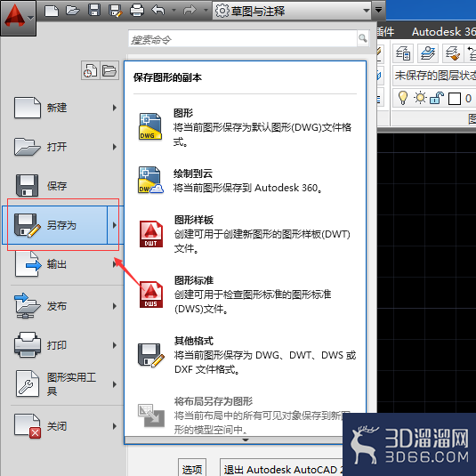This screenshot has width=476, height=476.
Task: Open the Undo history dropdown arrow
Action: 174,11
